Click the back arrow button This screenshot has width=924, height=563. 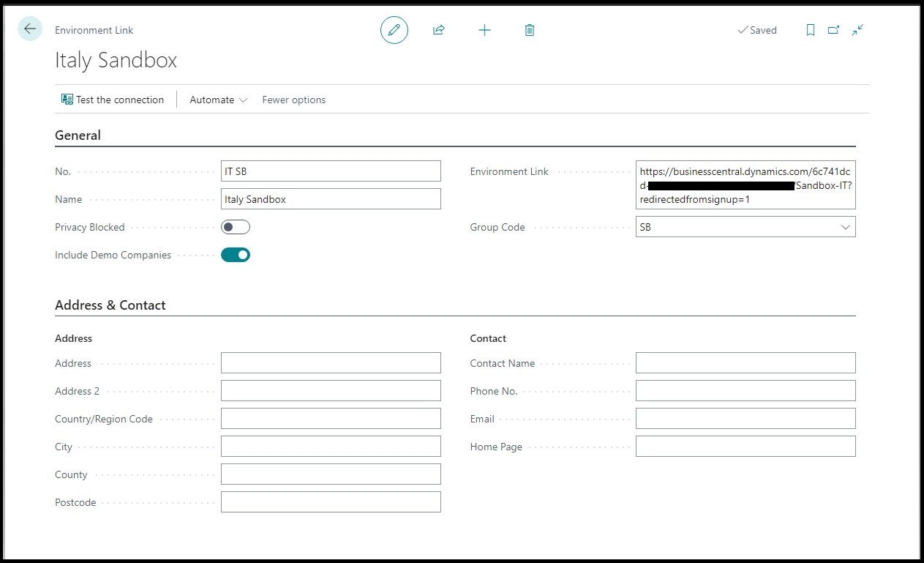click(x=30, y=29)
